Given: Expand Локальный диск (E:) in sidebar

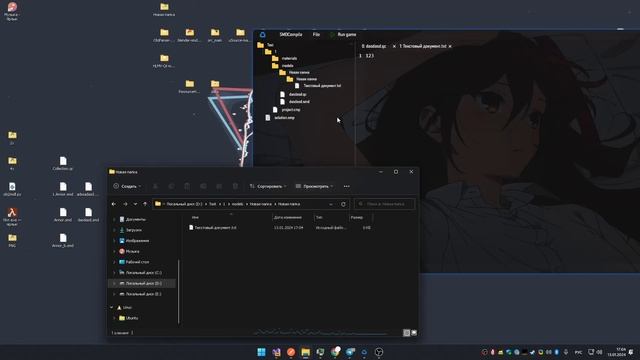Looking at the screenshot, I should pyautogui.click(x=114, y=294).
